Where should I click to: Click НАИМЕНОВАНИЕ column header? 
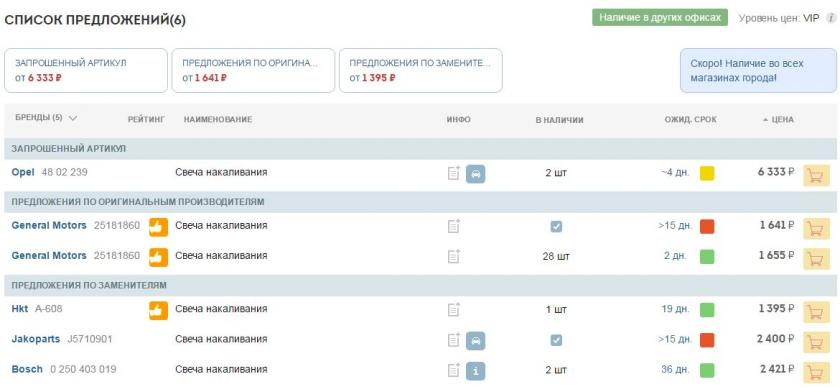[x=218, y=119]
